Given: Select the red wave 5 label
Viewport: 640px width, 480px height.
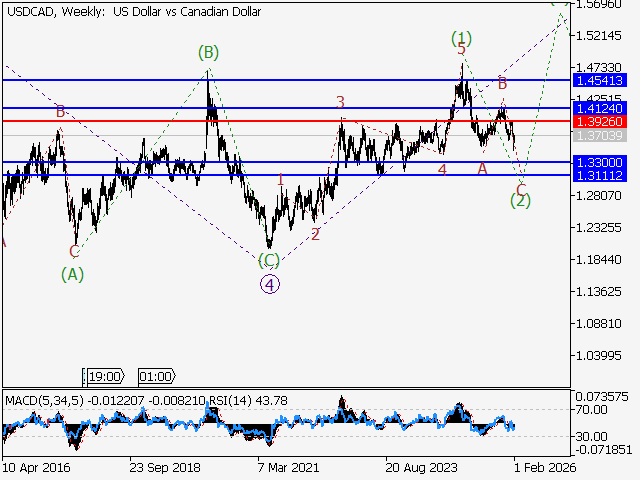Looking at the screenshot, I should click(x=461, y=49).
